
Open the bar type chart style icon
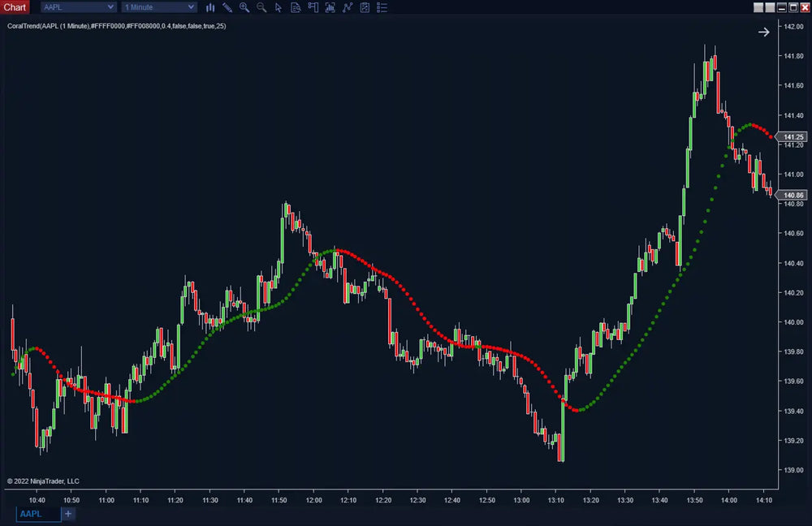coord(210,7)
